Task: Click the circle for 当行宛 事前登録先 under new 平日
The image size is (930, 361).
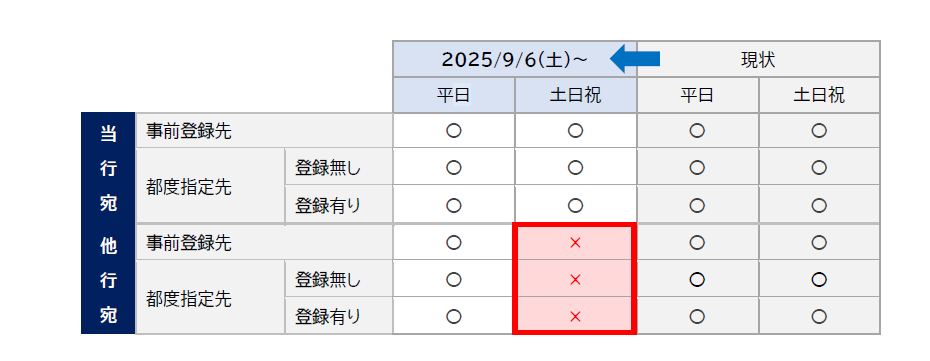Action: click(454, 131)
